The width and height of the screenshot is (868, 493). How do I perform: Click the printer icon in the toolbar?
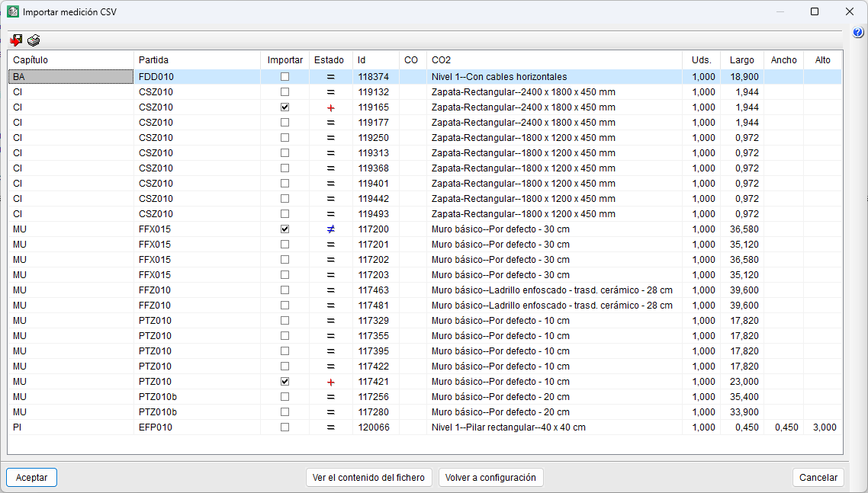34,40
